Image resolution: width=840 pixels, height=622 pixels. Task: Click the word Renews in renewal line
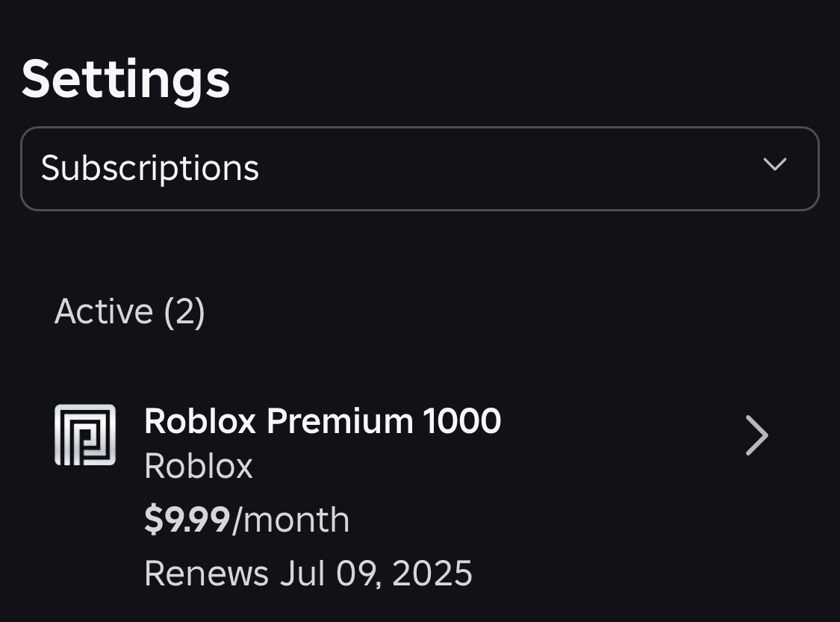coord(206,573)
